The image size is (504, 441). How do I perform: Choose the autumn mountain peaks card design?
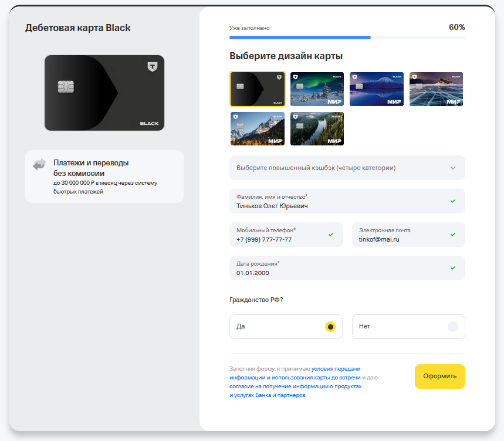pos(258,128)
